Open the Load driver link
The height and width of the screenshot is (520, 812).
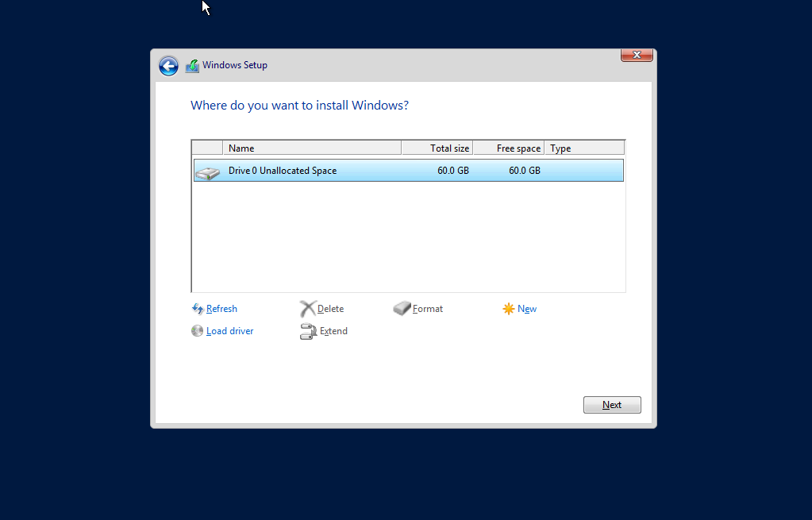point(229,331)
